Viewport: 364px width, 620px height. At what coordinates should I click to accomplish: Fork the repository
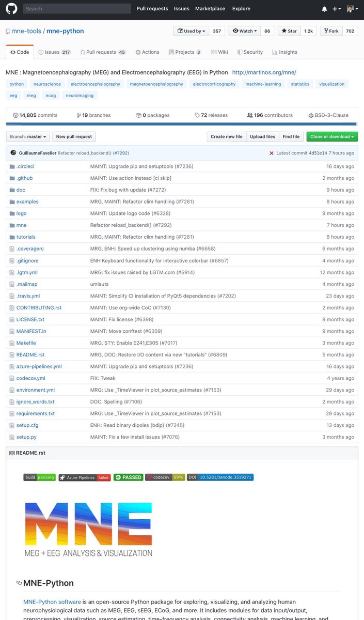pyautogui.click(x=331, y=31)
